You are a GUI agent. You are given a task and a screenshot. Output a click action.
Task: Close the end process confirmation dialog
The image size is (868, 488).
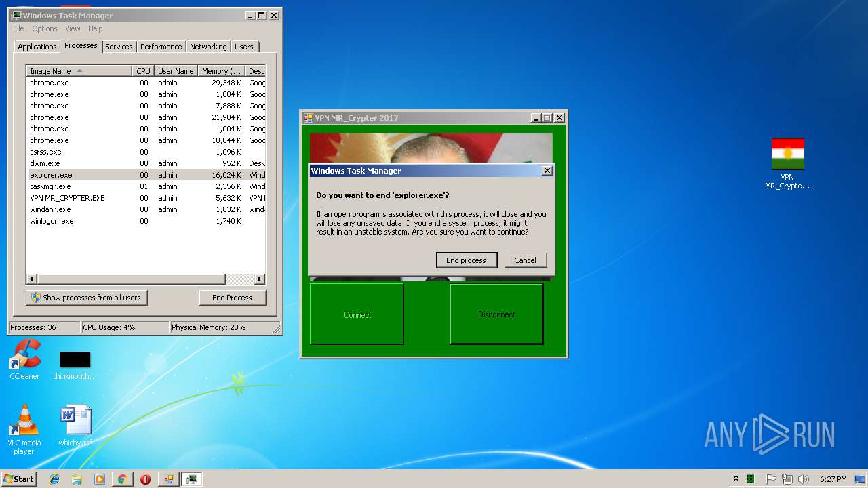pyautogui.click(x=547, y=171)
